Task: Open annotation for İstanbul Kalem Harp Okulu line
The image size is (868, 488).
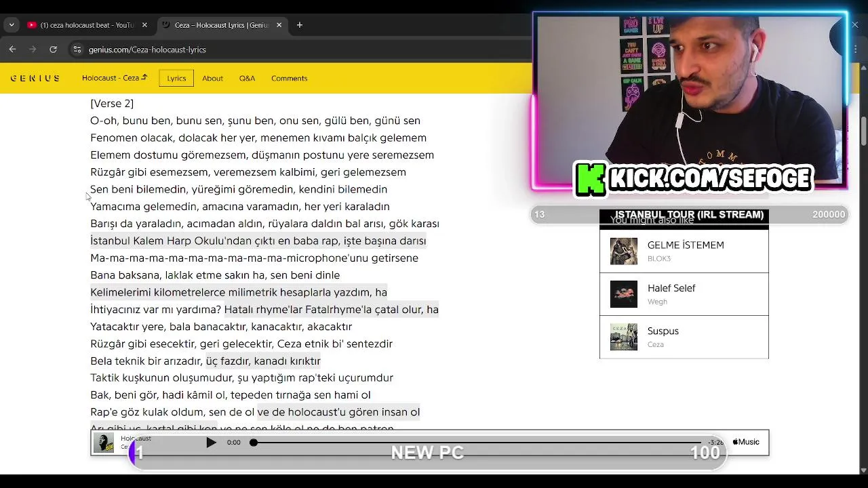Action: (258, 241)
